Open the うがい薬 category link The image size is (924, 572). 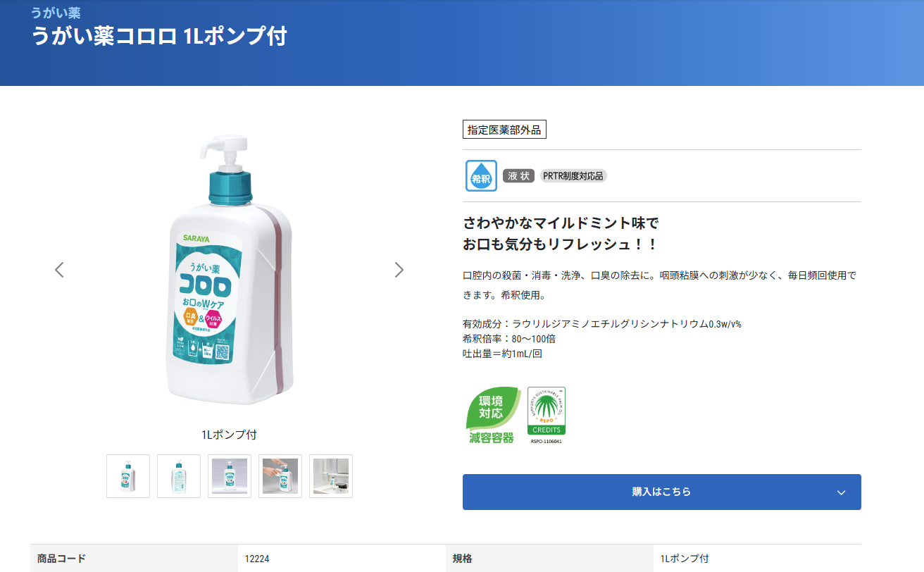point(56,13)
